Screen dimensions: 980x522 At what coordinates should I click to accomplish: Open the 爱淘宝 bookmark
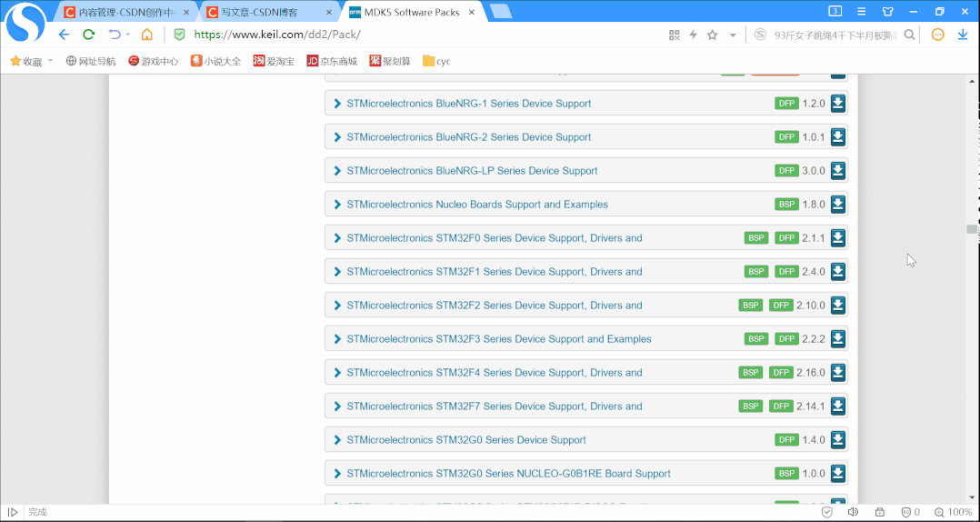point(274,61)
